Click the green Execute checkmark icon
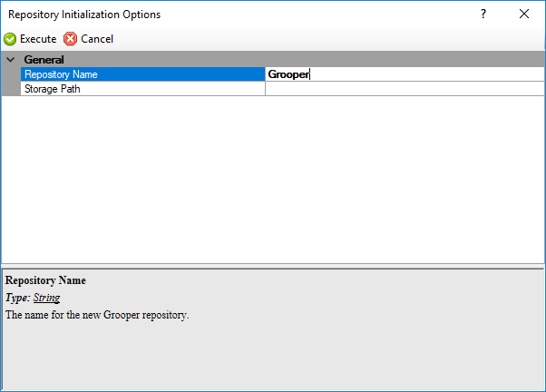 point(10,39)
